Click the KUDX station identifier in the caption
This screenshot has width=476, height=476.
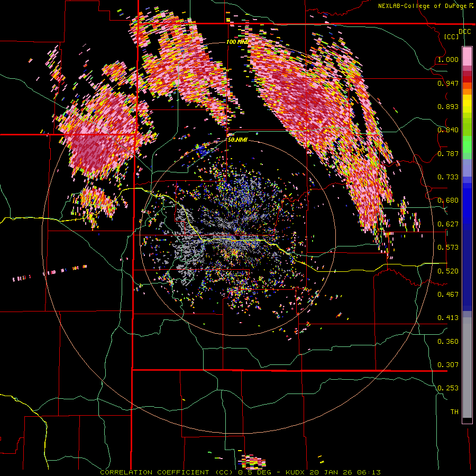pos(296,472)
